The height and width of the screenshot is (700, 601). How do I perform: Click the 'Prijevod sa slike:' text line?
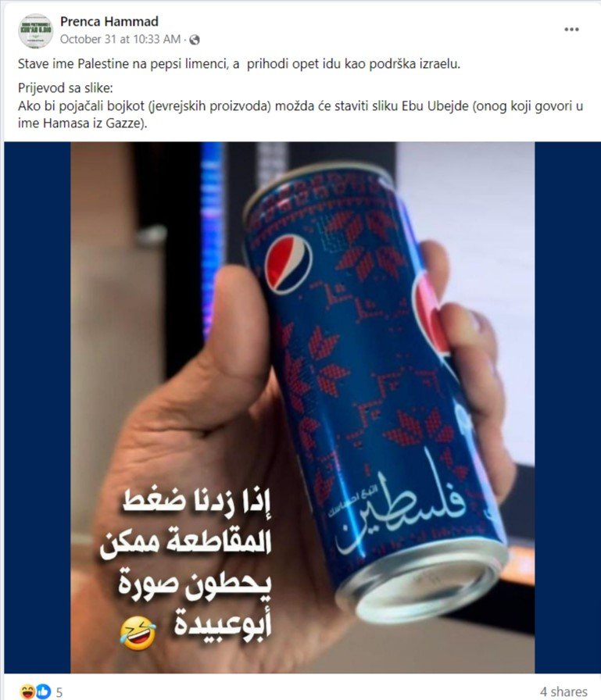(x=65, y=87)
